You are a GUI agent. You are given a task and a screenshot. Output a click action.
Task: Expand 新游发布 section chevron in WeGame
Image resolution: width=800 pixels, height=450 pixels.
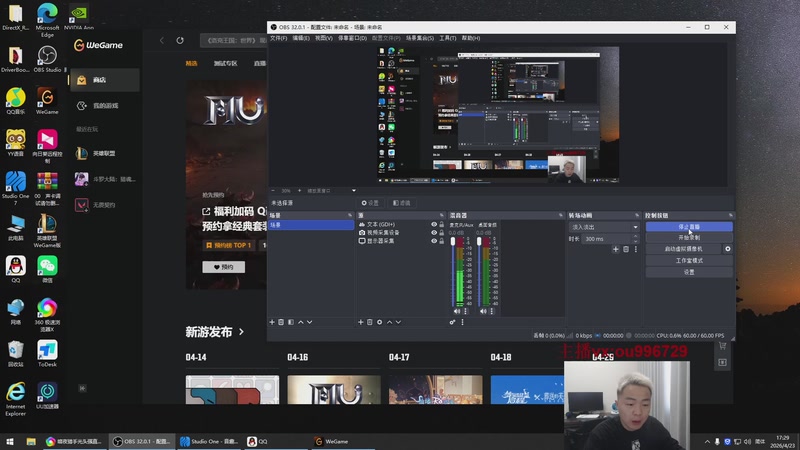(x=241, y=332)
